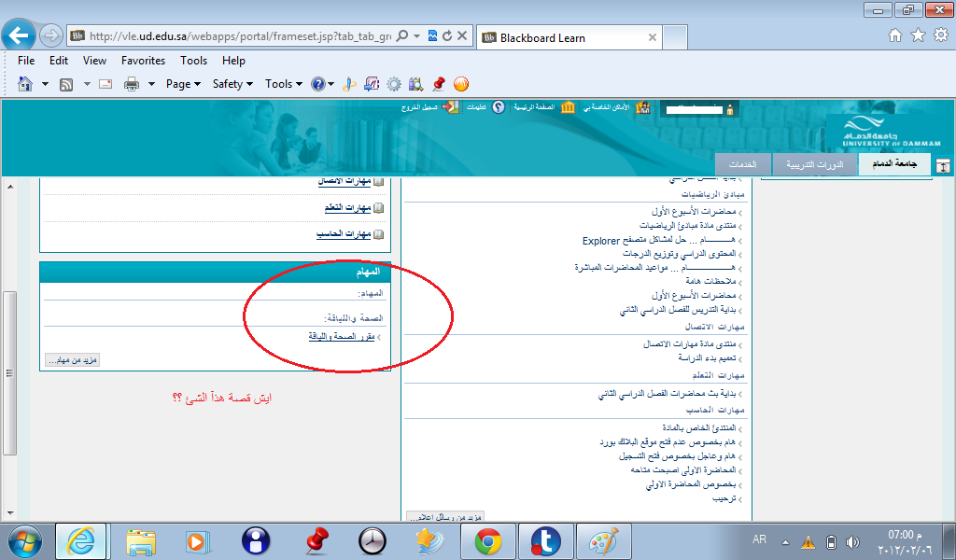This screenshot has width=956, height=560.
Task: Click the compatibility view icon in address bar
Action: pyautogui.click(x=432, y=36)
